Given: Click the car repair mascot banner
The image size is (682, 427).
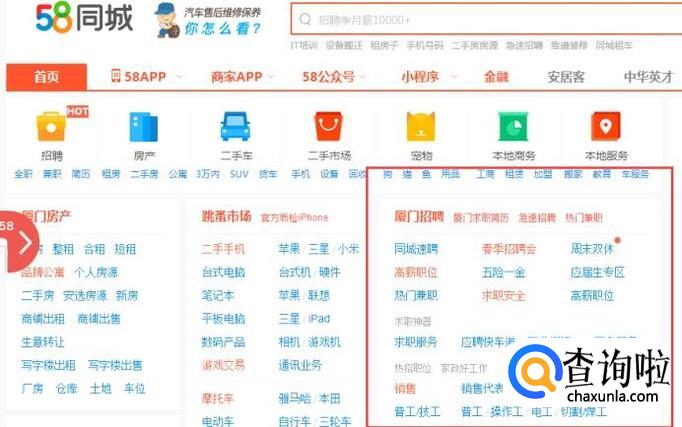Looking at the screenshot, I should (208, 20).
